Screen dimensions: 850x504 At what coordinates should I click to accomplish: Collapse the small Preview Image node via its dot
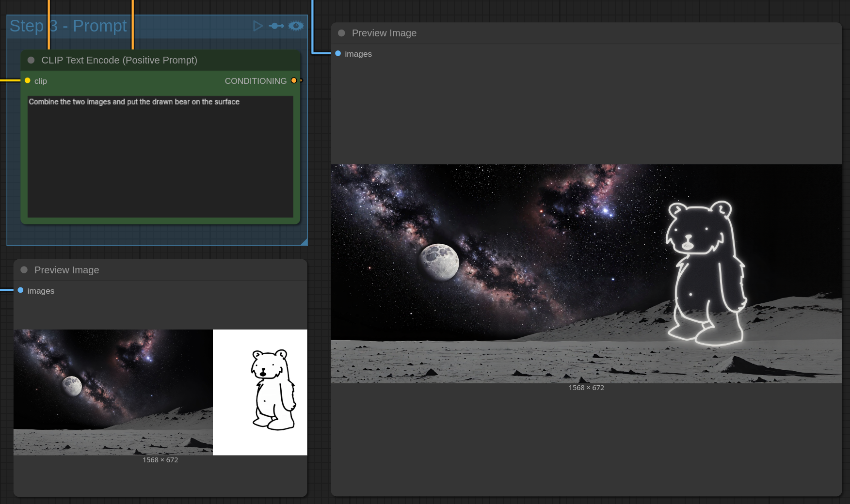coord(24,270)
